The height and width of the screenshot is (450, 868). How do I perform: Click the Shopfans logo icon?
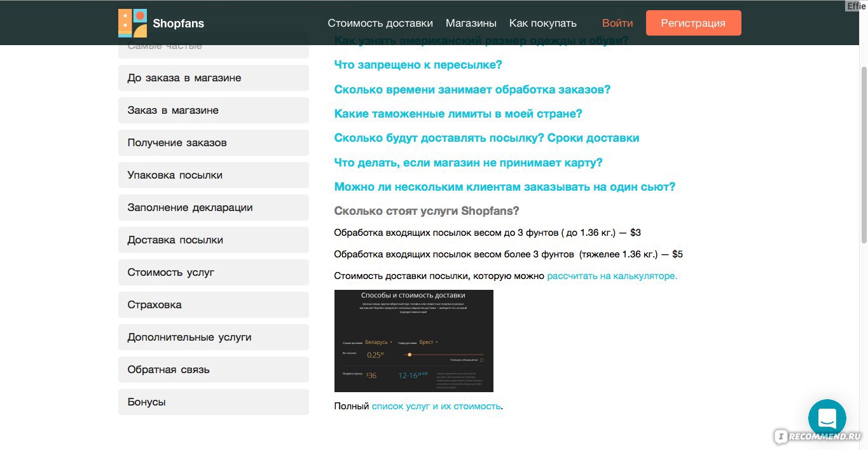(x=132, y=23)
